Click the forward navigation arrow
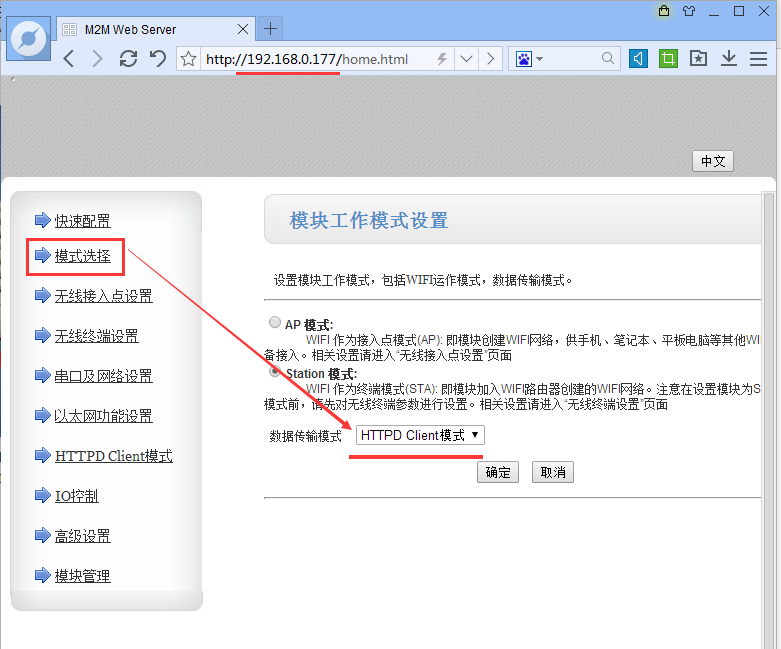This screenshot has width=781, height=649. [97, 59]
